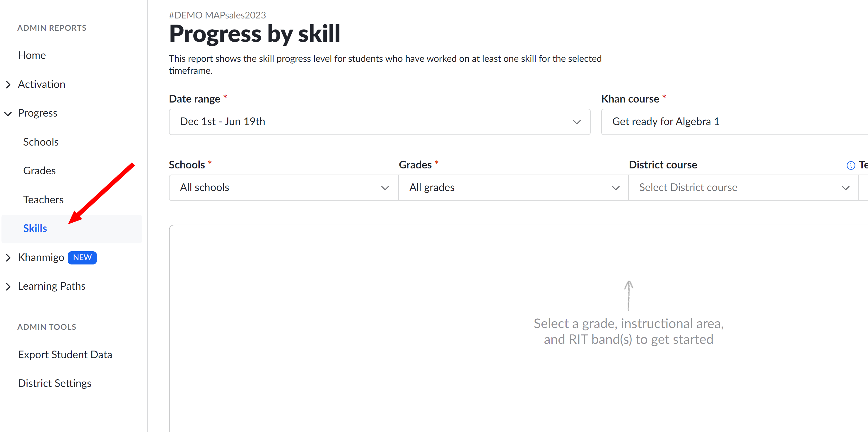Open the Schools progress report
Screen dimensions: 868x432
coord(41,142)
